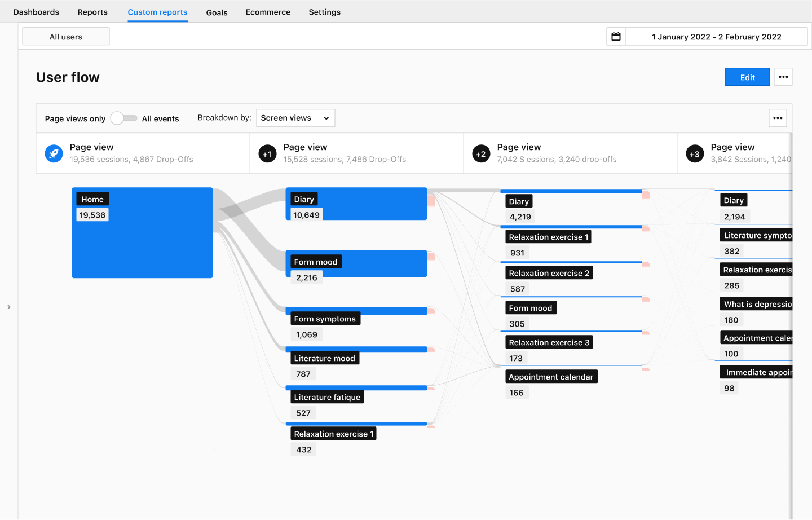
Task: Toggle Page views only / All events switch
Action: (x=124, y=118)
